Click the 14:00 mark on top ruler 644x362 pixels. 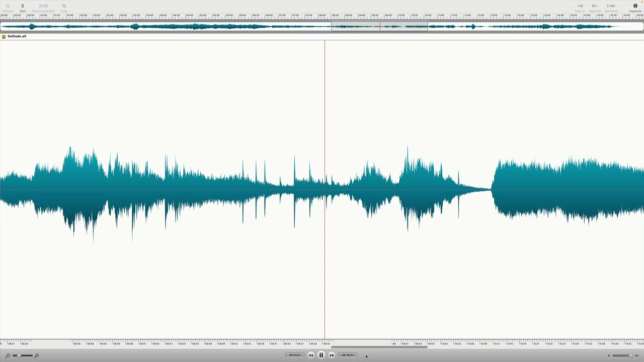pyautogui.click(x=560, y=15)
